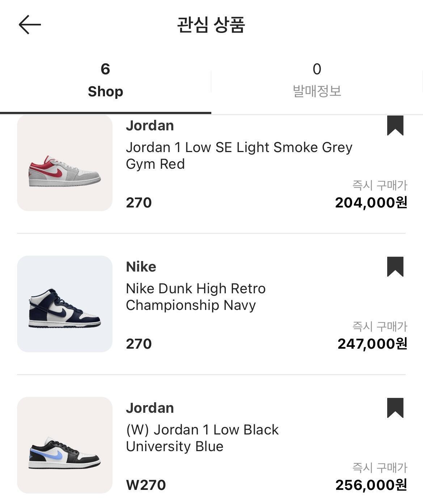The height and width of the screenshot is (504, 423).
Task: Select size 270 on the Gym Red item
Action: pos(139,203)
